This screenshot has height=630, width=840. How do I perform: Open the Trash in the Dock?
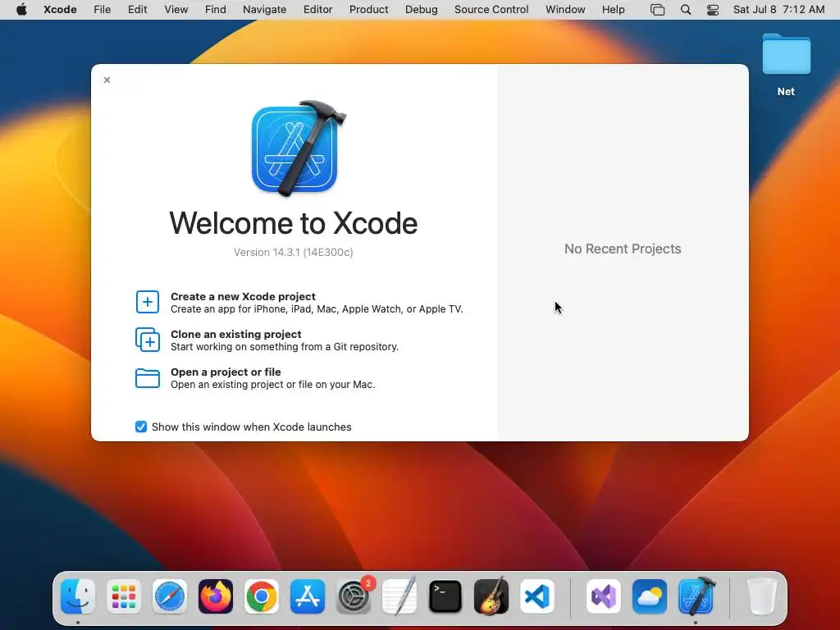point(761,596)
